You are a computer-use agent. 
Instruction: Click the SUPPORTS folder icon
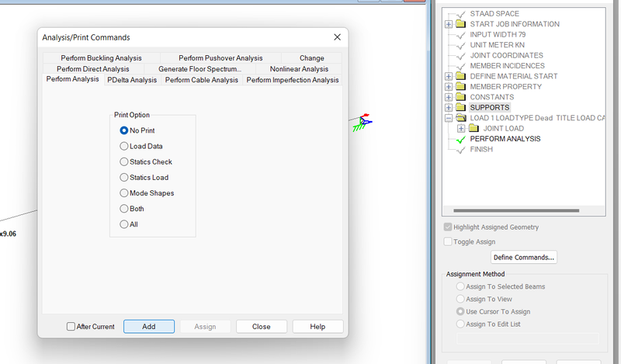tap(460, 107)
